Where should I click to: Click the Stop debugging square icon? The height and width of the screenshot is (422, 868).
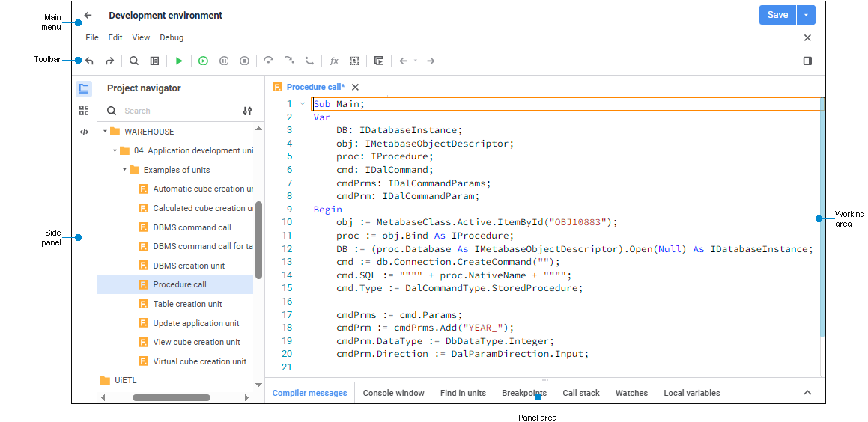[x=244, y=61]
